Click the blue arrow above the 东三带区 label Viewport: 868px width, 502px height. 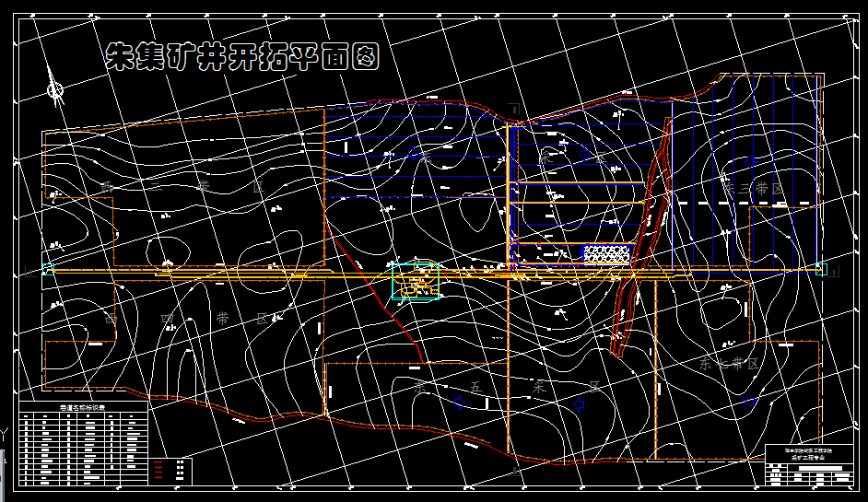(x=750, y=161)
